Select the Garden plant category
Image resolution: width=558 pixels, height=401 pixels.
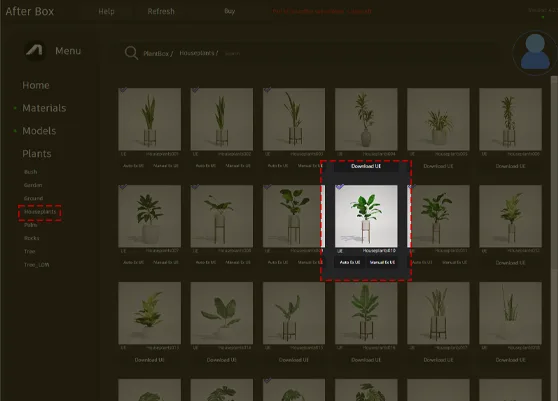point(33,185)
